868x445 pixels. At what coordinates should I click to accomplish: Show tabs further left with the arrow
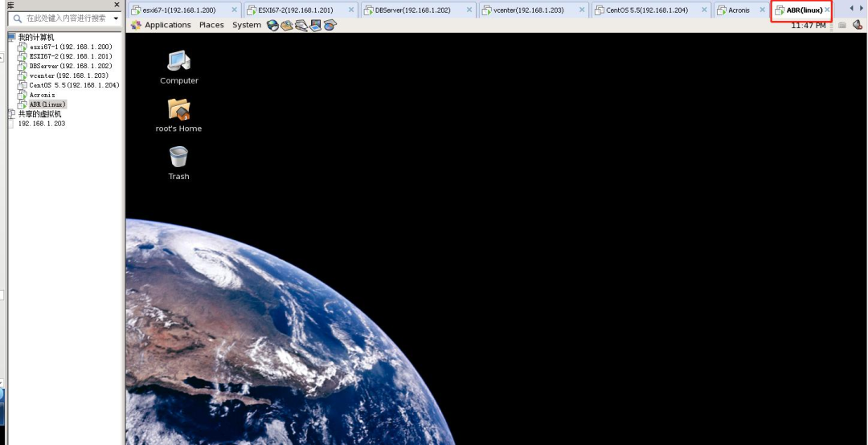(x=851, y=8)
